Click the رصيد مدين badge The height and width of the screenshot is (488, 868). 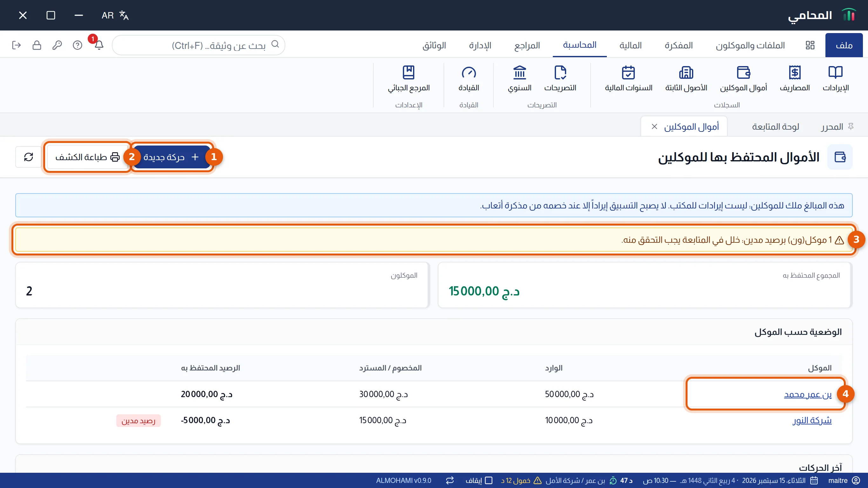click(139, 421)
